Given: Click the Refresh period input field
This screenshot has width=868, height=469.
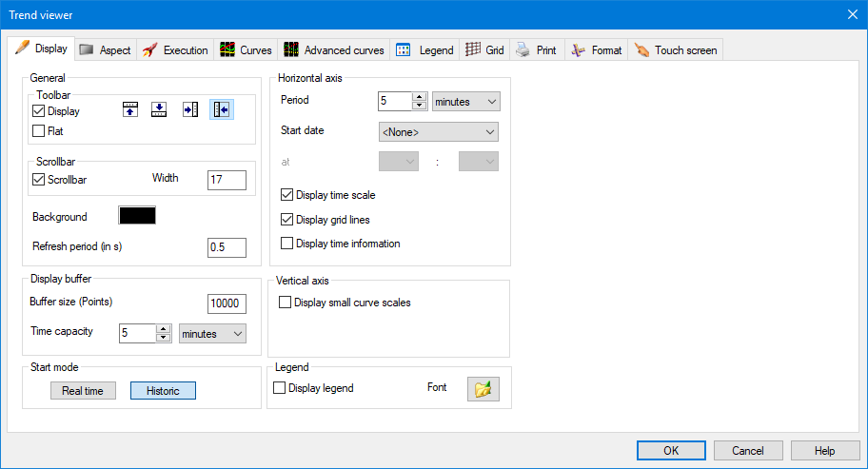Looking at the screenshot, I should point(227,247).
